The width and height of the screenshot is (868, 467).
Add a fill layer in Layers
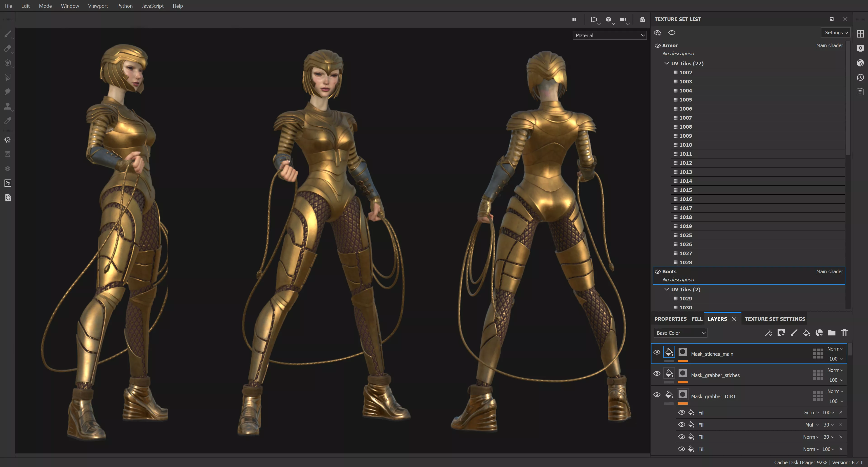pyautogui.click(x=806, y=333)
